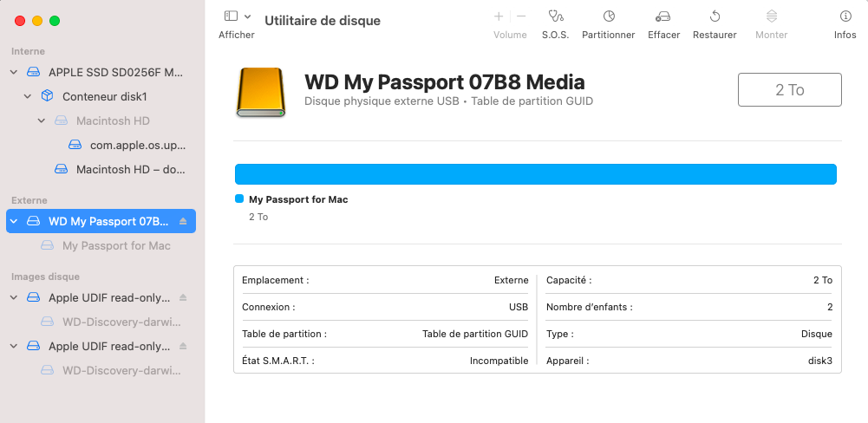The width and height of the screenshot is (868, 423).
Task: Select the com.apple.os.update snapshot item
Action: [x=137, y=146]
